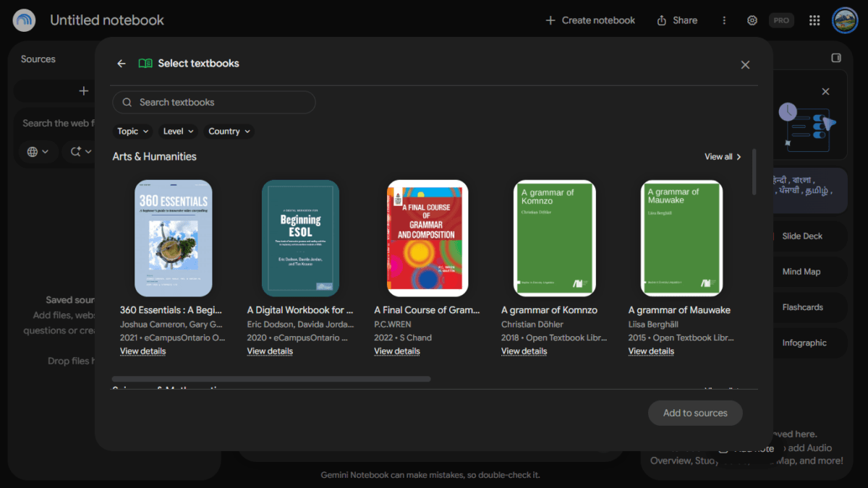Open the Country filter dropdown
The height and width of the screenshot is (488, 868).
[x=229, y=132]
